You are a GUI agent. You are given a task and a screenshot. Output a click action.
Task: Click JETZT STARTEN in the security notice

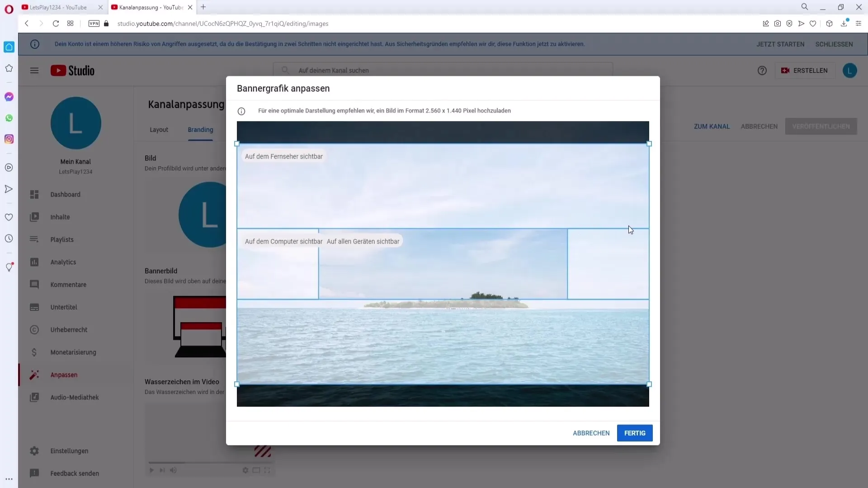[780, 44]
